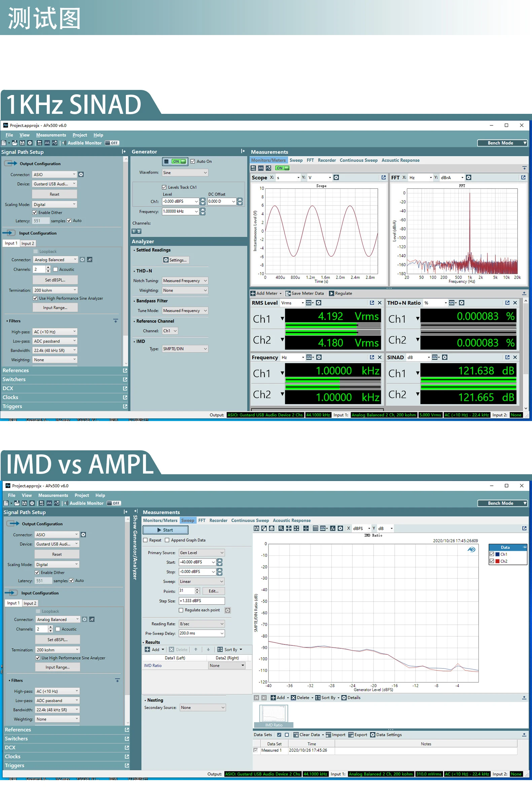Enable Append Graph Data checkbox

click(x=167, y=540)
